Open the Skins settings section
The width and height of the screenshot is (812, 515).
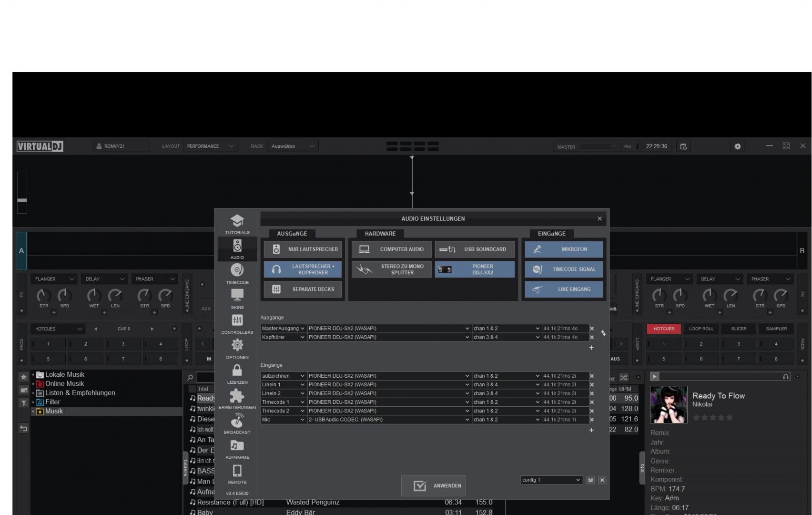click(237, 299)
